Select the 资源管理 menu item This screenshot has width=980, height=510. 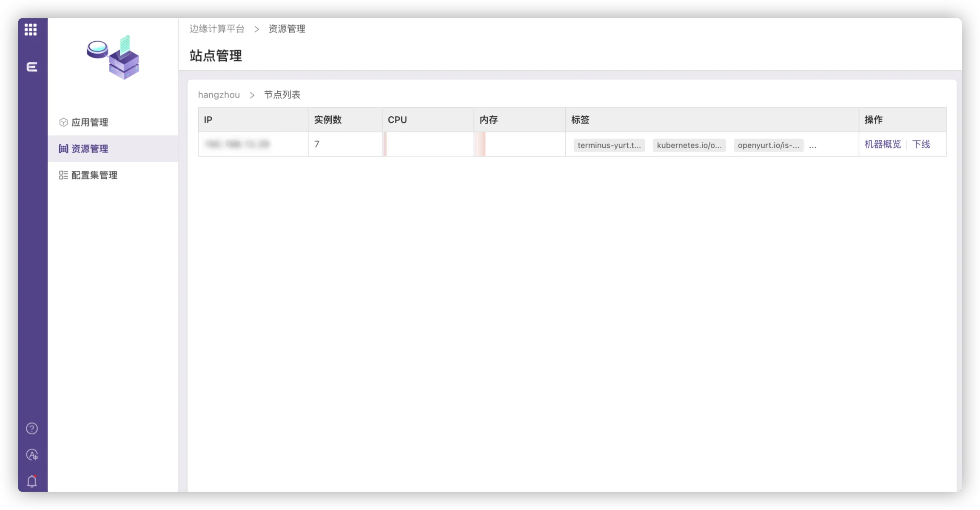click(x=90, y=149)
